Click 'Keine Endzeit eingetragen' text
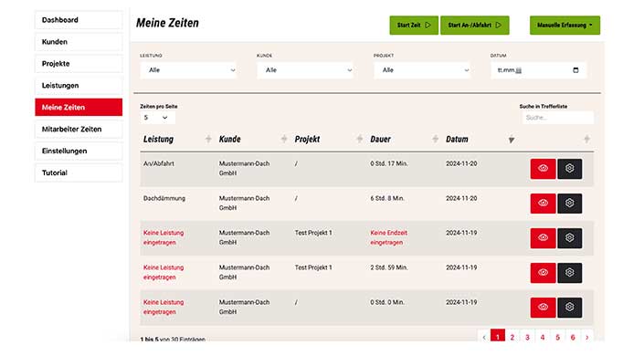 pyautogui.click(x=388, y=237)
